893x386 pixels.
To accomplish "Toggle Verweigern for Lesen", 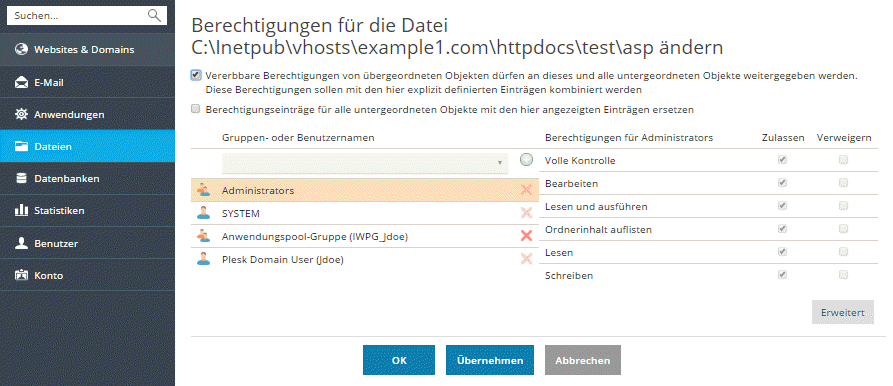I will [x=843, y=251].
